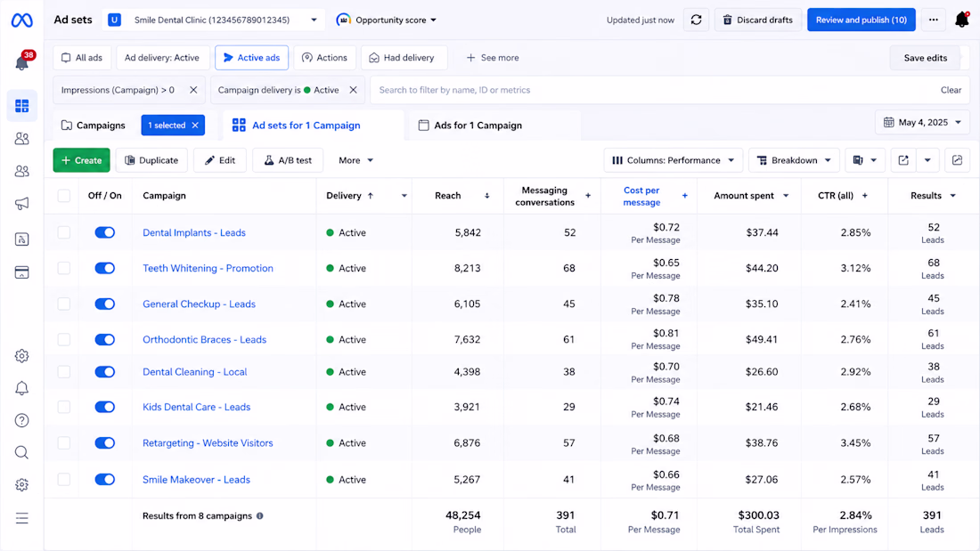
Task: Click Review and publish (10) button
Action: tap(862, 20)
